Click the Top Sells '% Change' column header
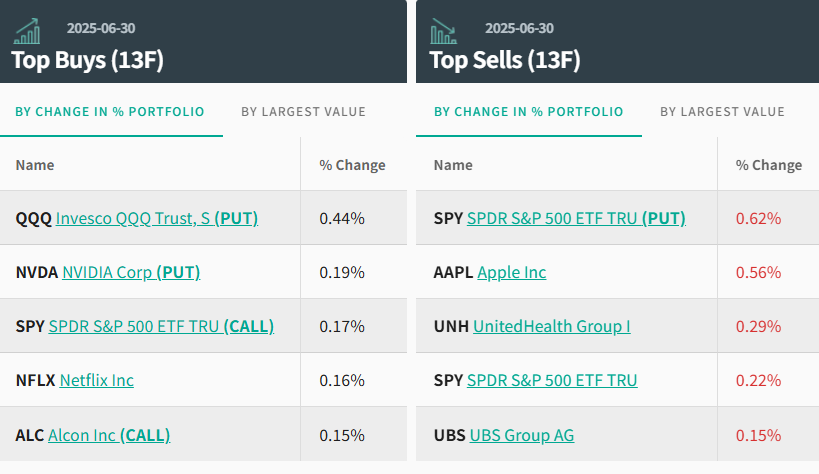This screenshot has width=819, height=474. (x=769, y=165)
